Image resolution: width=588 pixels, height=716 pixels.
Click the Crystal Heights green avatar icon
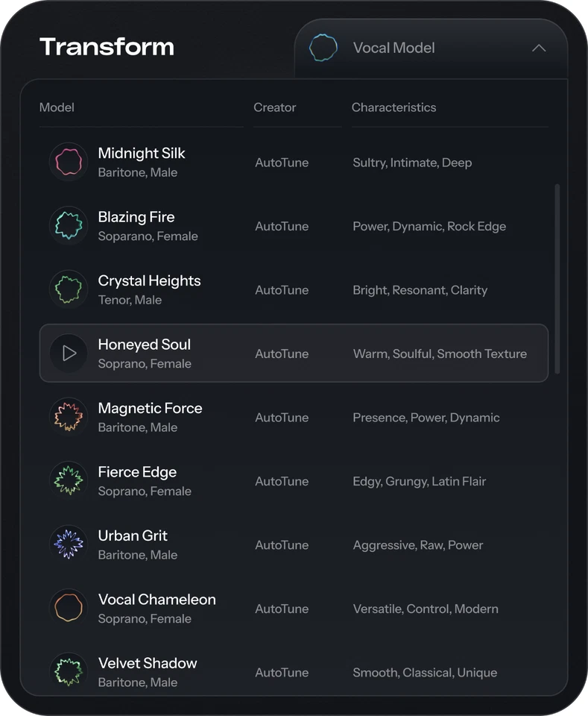point(69,289)
